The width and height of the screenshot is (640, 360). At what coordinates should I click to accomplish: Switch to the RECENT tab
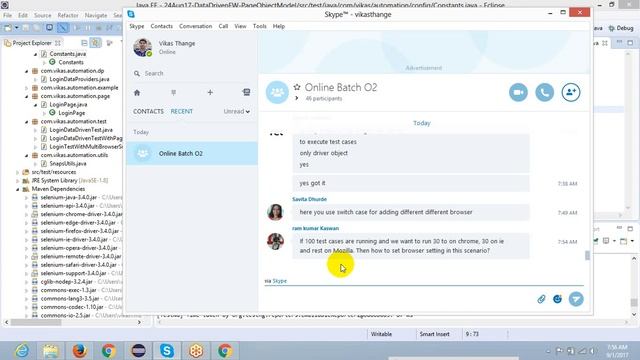[x=182, y=111]
